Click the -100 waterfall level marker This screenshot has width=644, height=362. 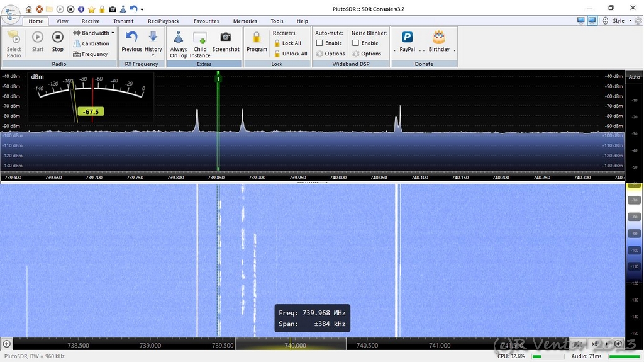coord(635,250)
